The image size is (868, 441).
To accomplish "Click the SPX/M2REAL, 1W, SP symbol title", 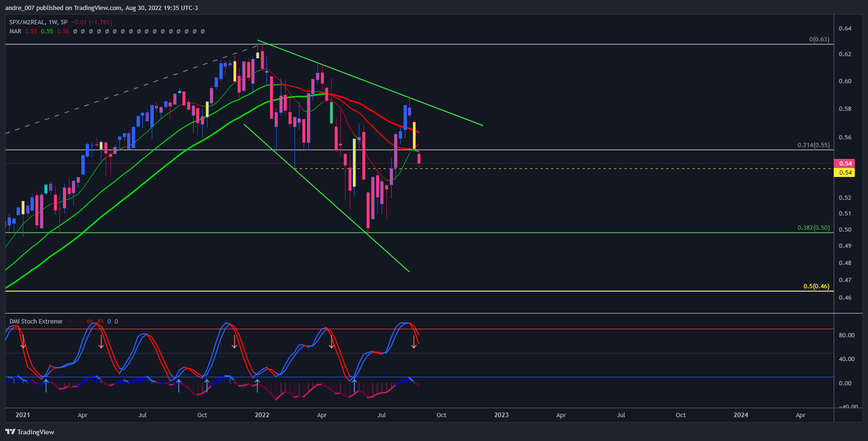I will (39, 22).
